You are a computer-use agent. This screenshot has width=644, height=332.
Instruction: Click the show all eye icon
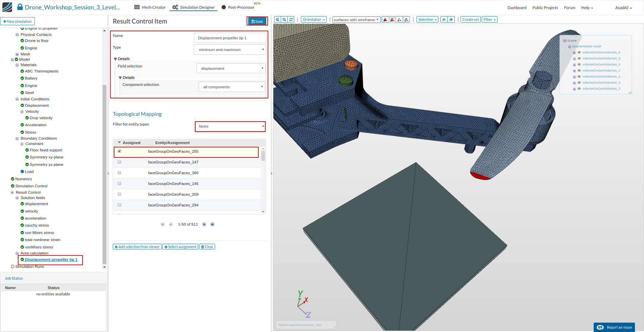[451, 19]
